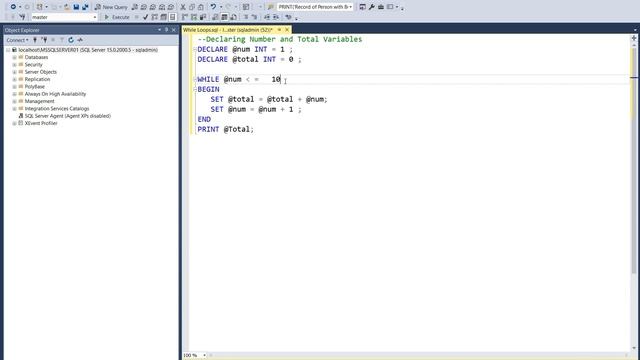The height and width of the screenshot is (360, 640).
Task: Open the Connect dropdown in Object Explorer
Action: 17,40
